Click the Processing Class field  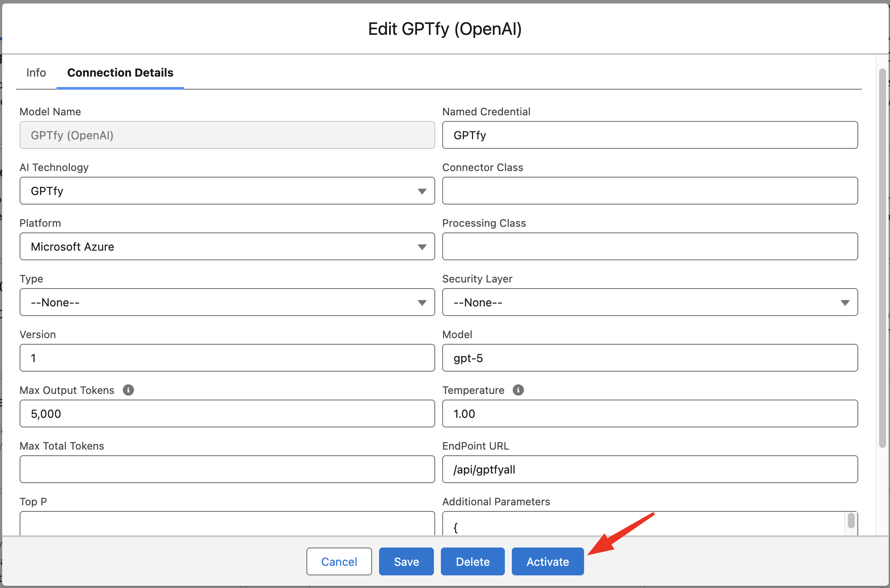[x=650, y=246]
